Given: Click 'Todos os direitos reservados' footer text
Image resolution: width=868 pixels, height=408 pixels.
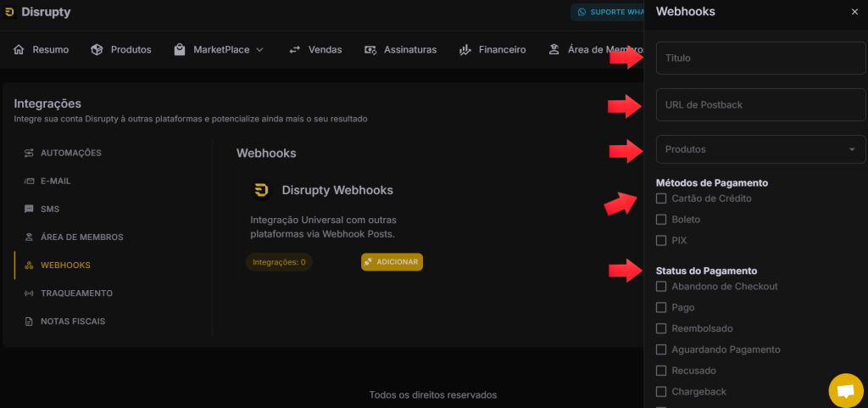Looking at the screenshot, I should (433, 394).
